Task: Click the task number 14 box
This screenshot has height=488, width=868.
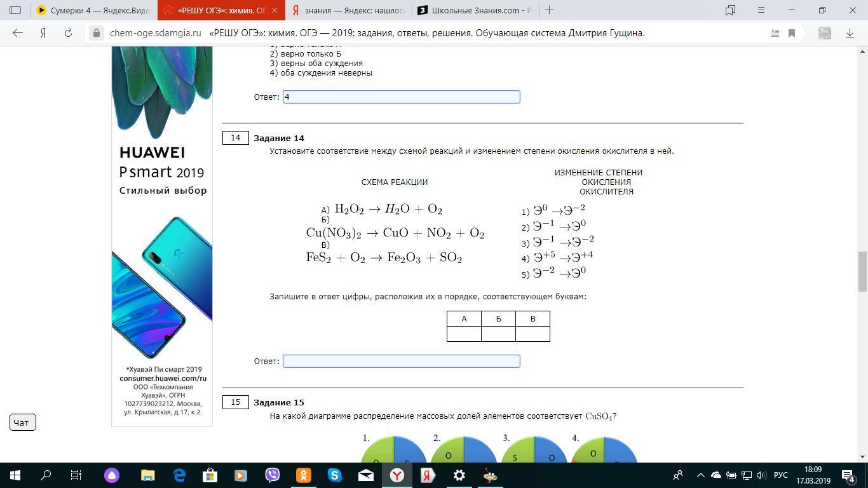Action: pos(235,138)
